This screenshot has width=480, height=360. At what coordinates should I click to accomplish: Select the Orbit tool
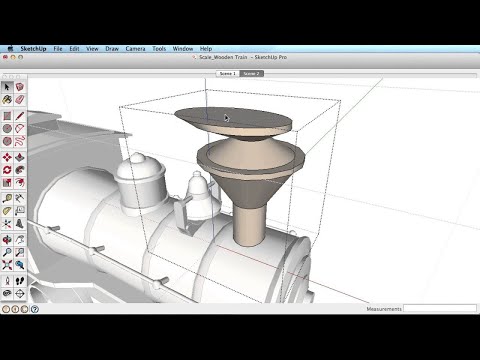click(x=7, y=240)
